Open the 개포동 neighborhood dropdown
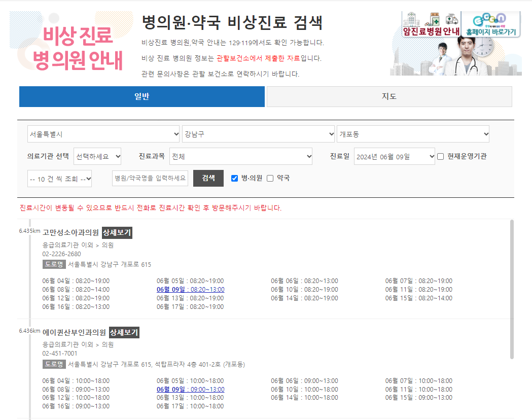Image resolution: width=532 pixels, height=420 pixels. tap(413, 133)
